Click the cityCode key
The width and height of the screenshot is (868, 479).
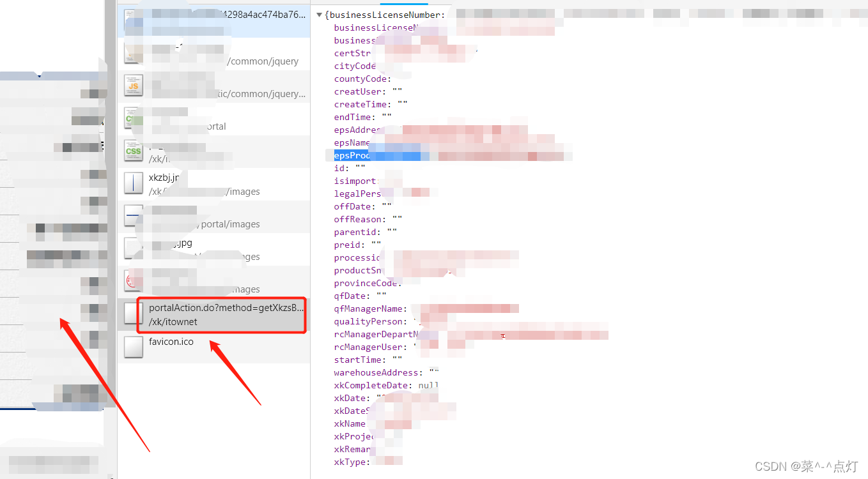pyautogui.click(x=355, y=66)
